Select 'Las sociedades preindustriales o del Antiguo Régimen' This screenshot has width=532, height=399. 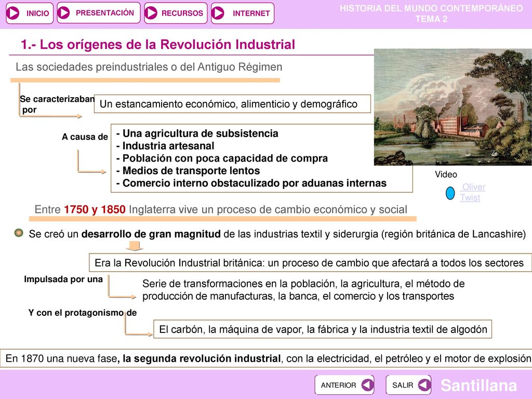point(149,67)
